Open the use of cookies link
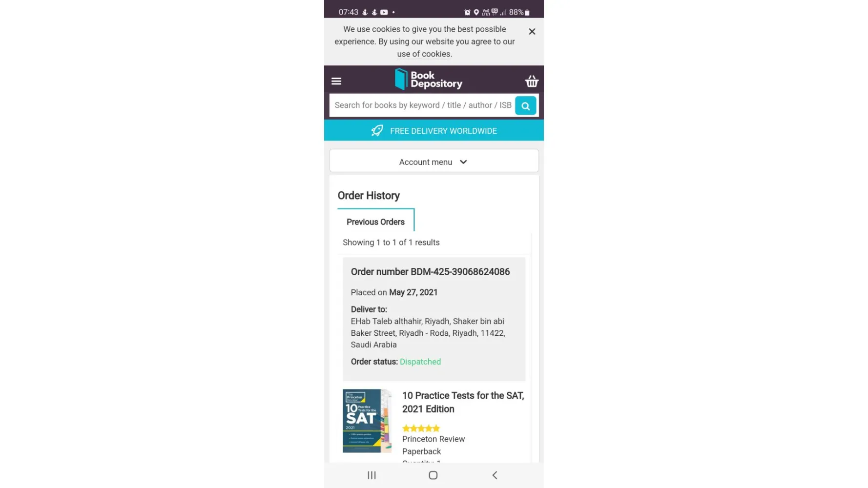The width and height of the screenshot is (868, 488). click(x=424, y=54)
